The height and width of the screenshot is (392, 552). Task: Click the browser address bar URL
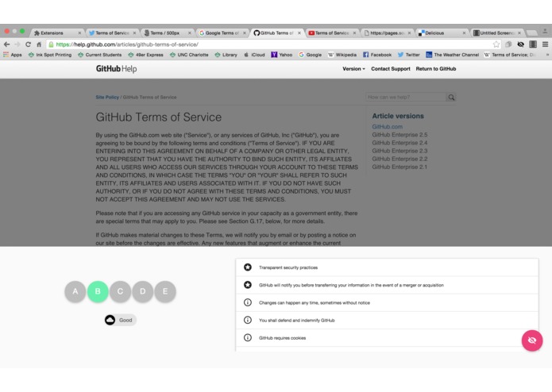click(127, 44)
